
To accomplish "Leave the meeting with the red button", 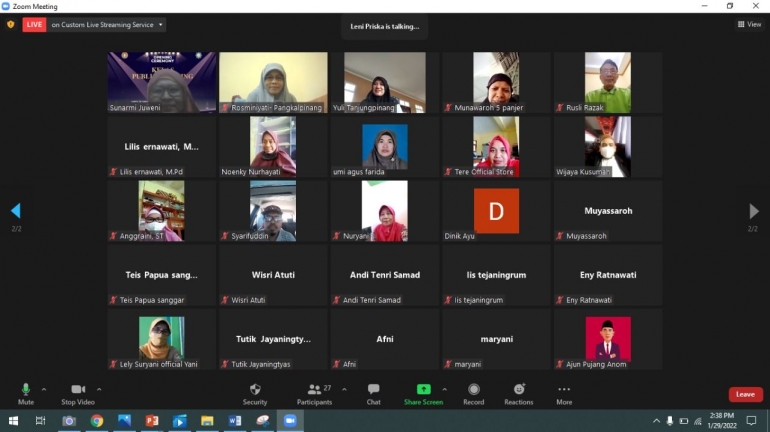I will point(745,394).
